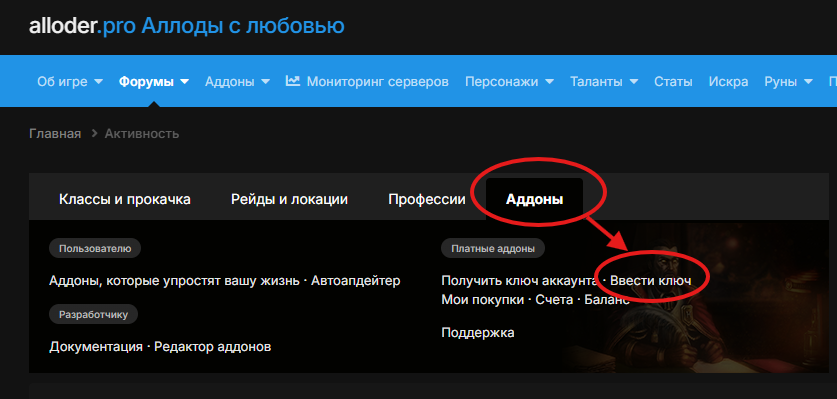Select the Профессии tab
This screenshot has width=837, height=399.
(x=427, y=199)
